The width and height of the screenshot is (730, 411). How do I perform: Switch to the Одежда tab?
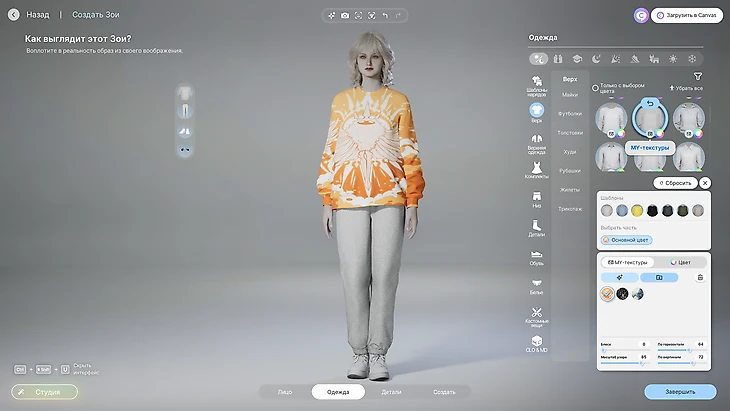(338, 392)
